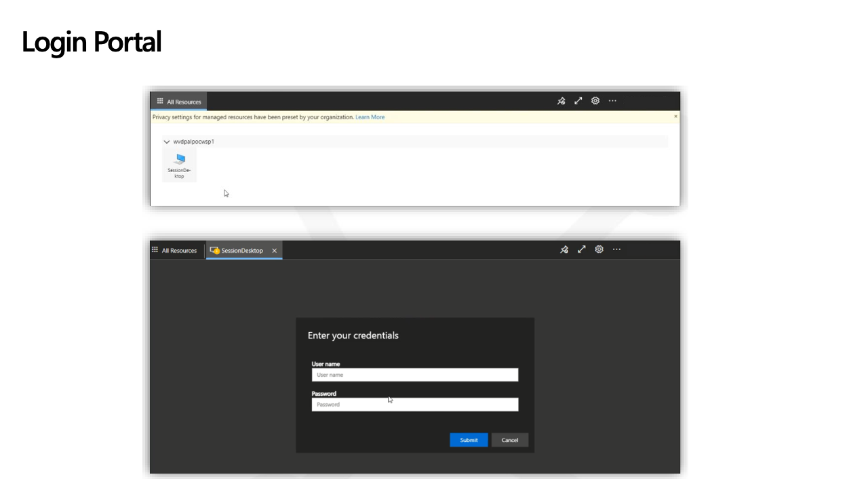The width and height of the screenshot is (868, 488).
Task: Click the Submit button
Action: coord(469,440)
